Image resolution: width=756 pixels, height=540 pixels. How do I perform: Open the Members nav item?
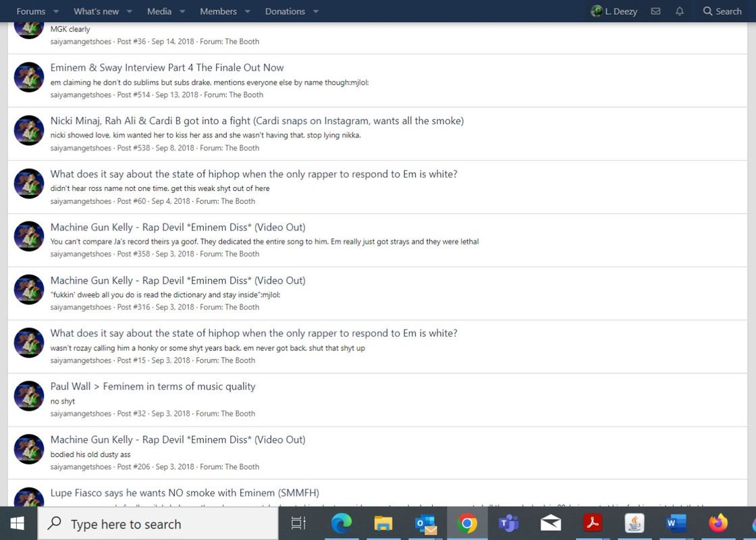click(x=219, y=11)
